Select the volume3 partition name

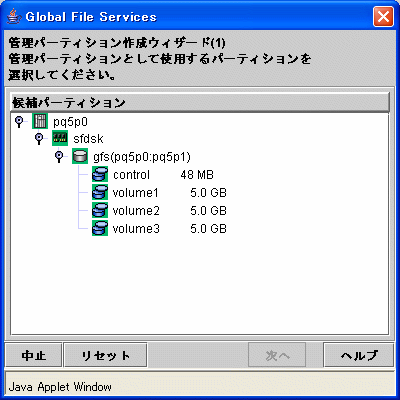tap(136, 229)
